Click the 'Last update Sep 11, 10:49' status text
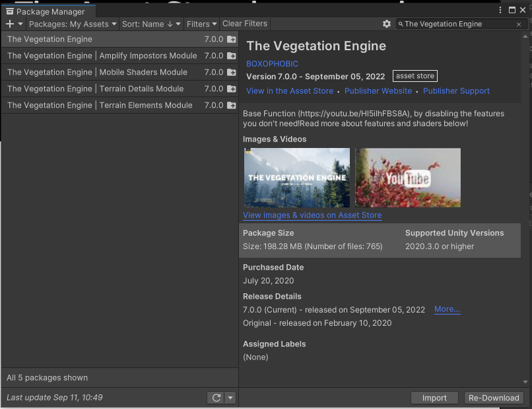The height and width of the screenshot is (409, 532). [55, 398]
